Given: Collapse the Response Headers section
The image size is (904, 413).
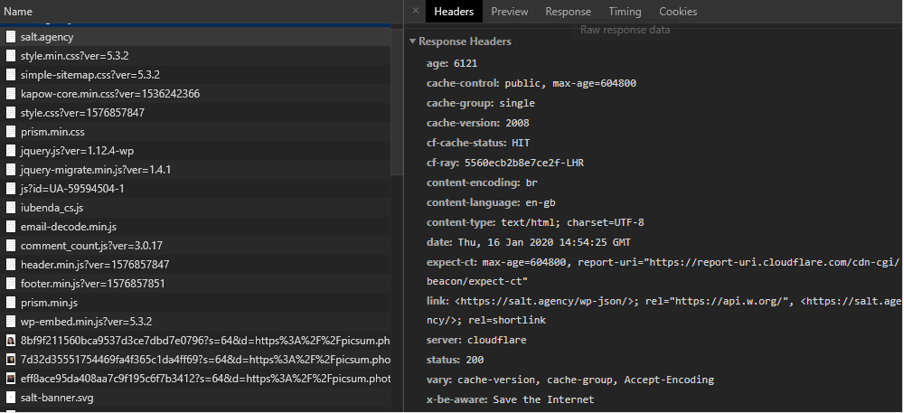Looking at the screenshot, I should (412, 42).
